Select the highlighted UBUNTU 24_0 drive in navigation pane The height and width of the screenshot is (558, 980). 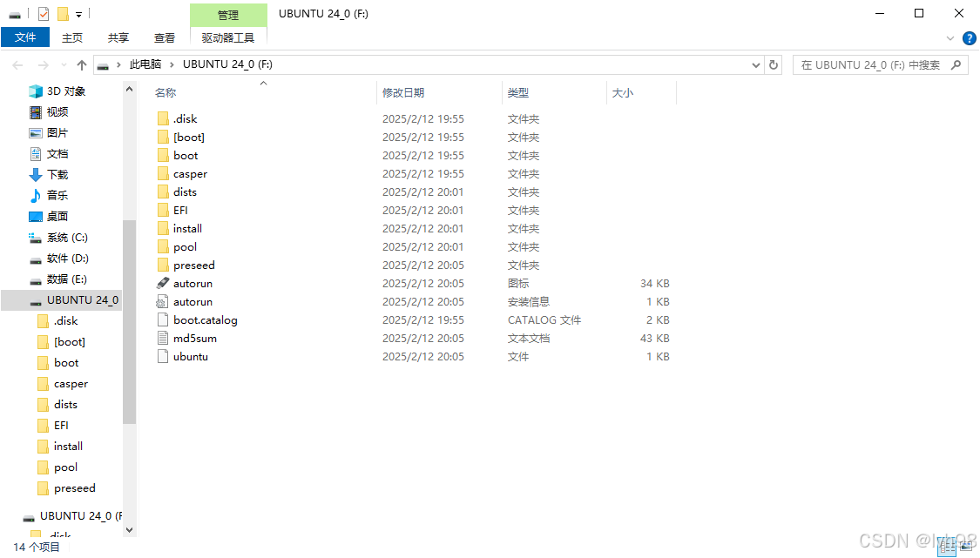pos(61,300)
